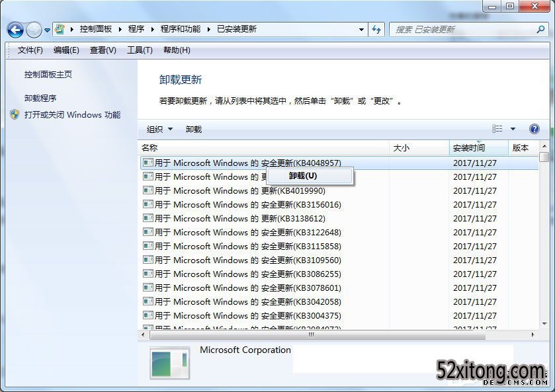Open 控制面板主页 link in sidebar

[48, 74]
